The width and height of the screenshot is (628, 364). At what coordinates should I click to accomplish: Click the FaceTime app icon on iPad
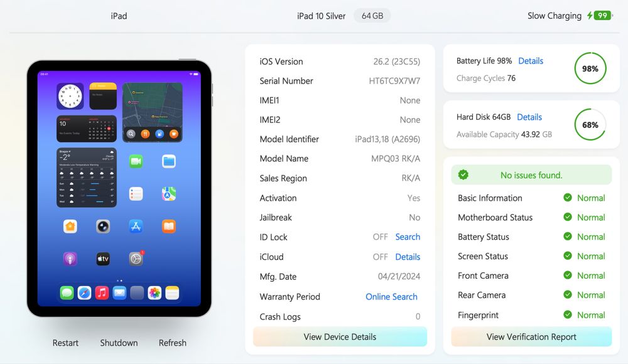click(x=136, y=161)
